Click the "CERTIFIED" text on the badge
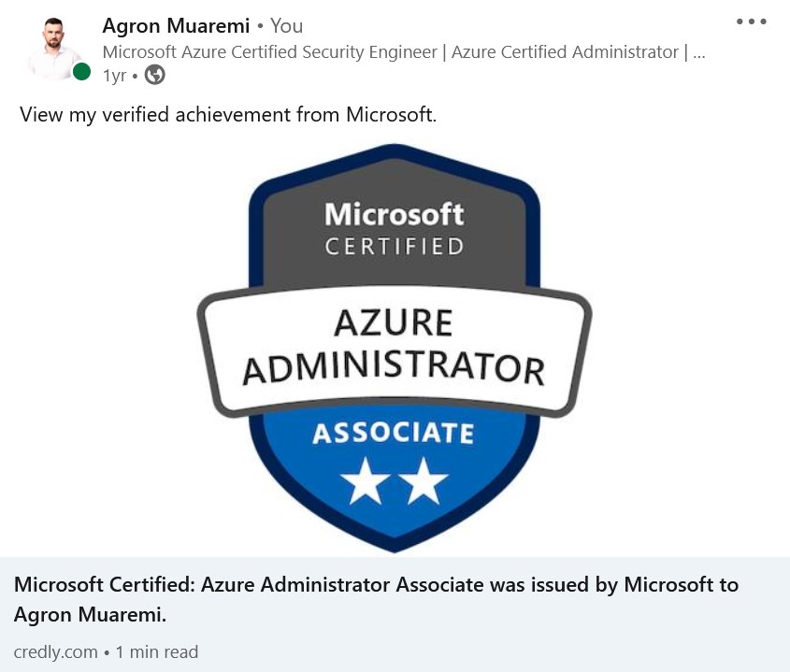The image size is (790, 672). pos(394,247)
